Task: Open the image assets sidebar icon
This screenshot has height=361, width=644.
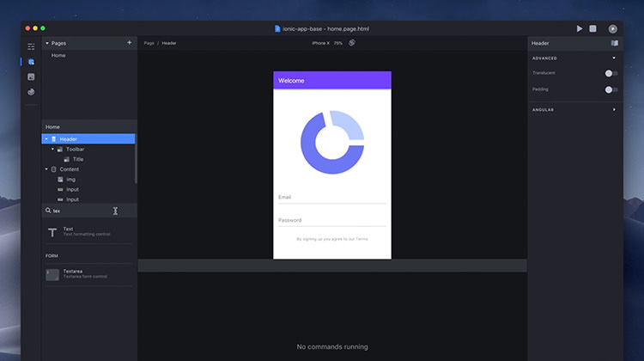Action: tap(31, 76)
